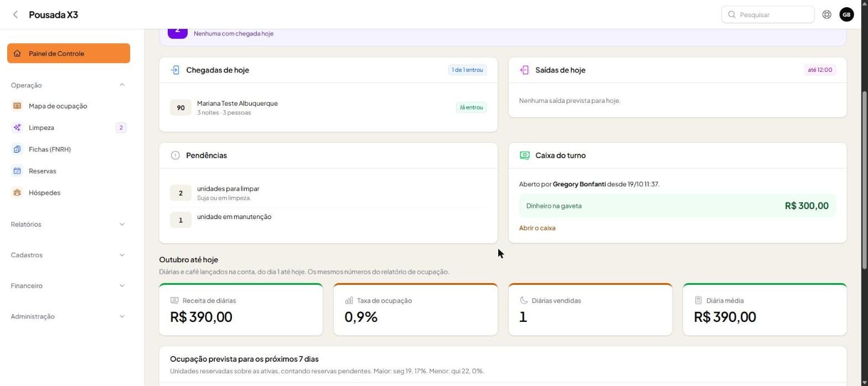Open Mariana Teste Albuquerque arrival row
868x386 pixels.
pos(328,107)
